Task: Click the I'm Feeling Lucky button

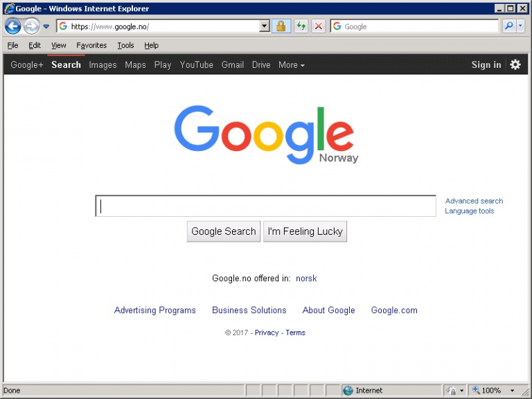Action: click(305, 231)
